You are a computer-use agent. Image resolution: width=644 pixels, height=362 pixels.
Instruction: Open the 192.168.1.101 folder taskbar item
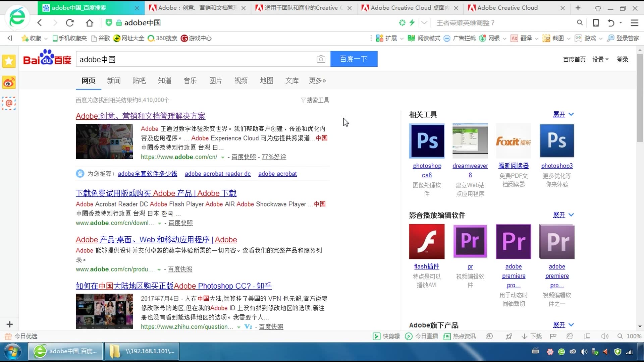tap(142, 351)
